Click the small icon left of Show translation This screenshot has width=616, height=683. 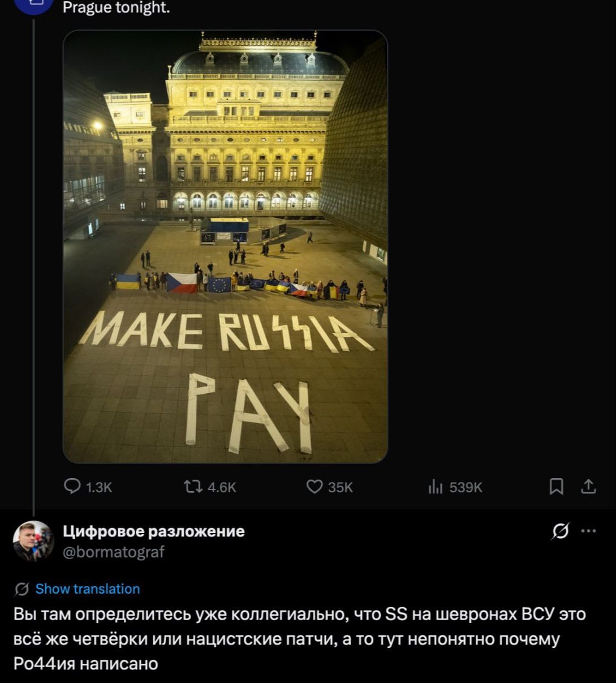[21, 589]
